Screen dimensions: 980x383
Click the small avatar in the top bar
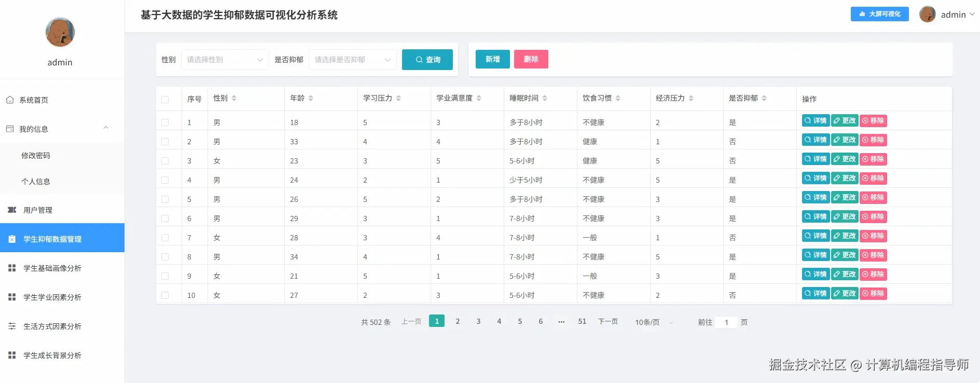coord(927,14)
